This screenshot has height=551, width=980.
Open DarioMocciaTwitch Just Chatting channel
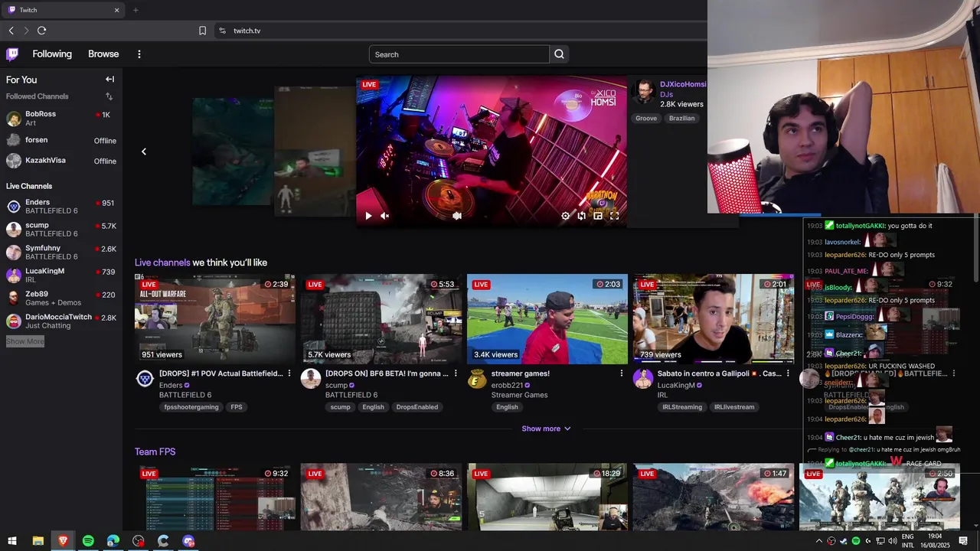tap(60, 321)
